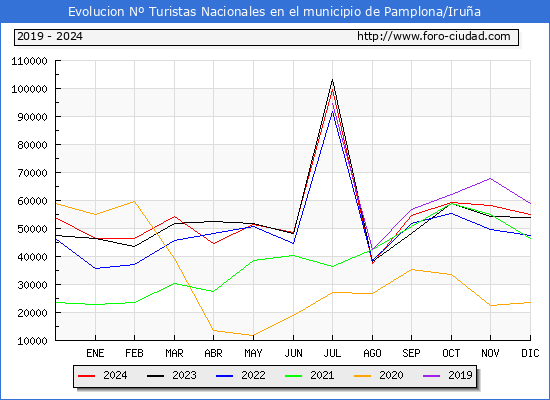Click the ABR month axis label
This screenshot has height=400, width=550.
[x=213, y=353]
